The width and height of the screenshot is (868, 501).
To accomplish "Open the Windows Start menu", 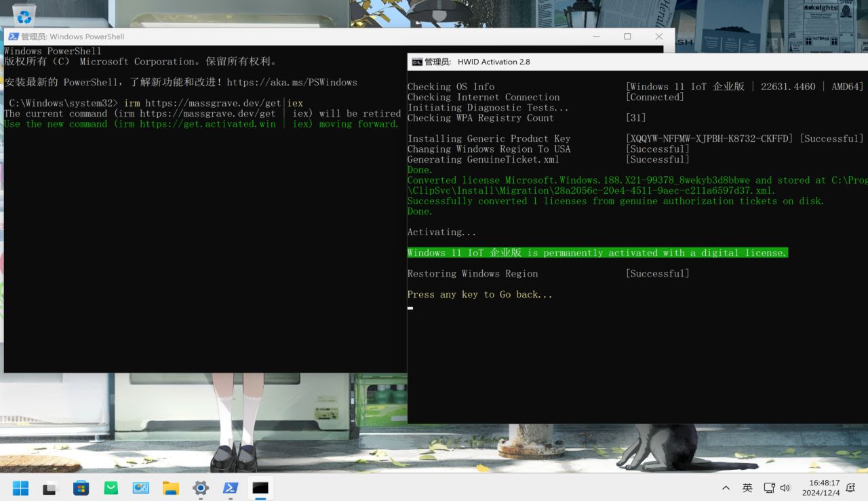I will (20, 487).
